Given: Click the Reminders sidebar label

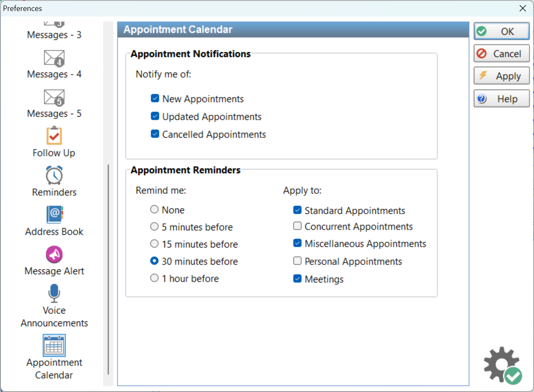Looking at the screenshot, I should tap(54, 192).
